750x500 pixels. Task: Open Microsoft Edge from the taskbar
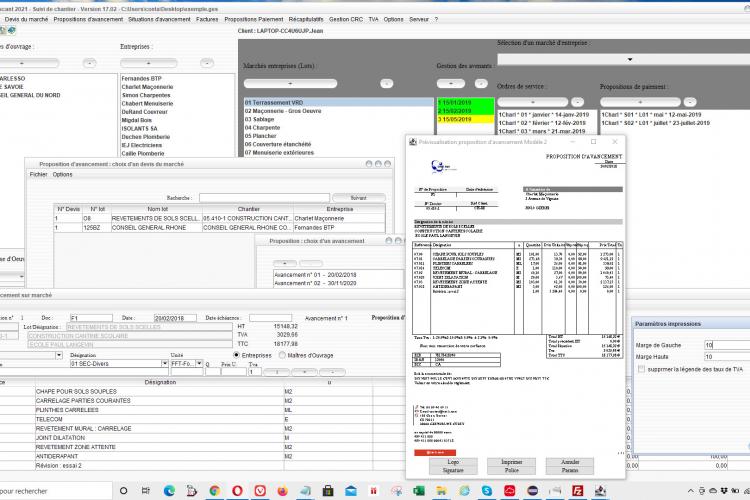[169, 490]
